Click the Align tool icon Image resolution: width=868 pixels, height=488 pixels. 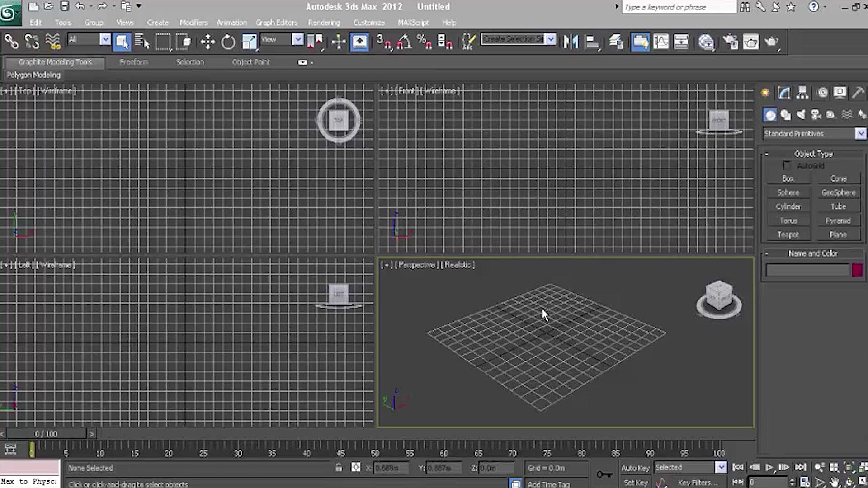coord(592,42)
